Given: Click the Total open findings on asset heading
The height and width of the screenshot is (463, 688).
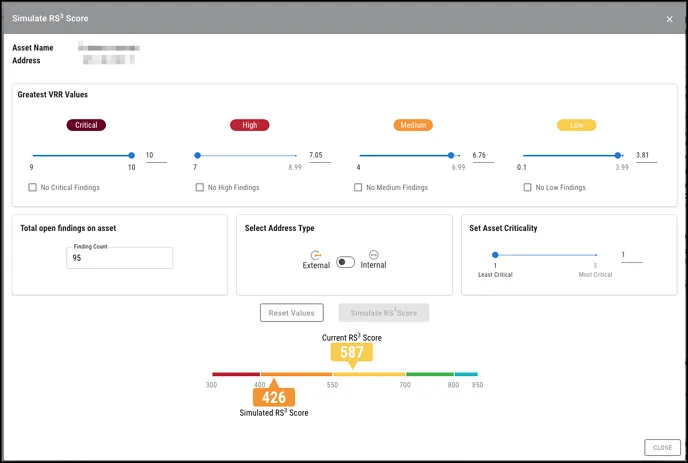Looking at the screenshot, I should 68,228.
